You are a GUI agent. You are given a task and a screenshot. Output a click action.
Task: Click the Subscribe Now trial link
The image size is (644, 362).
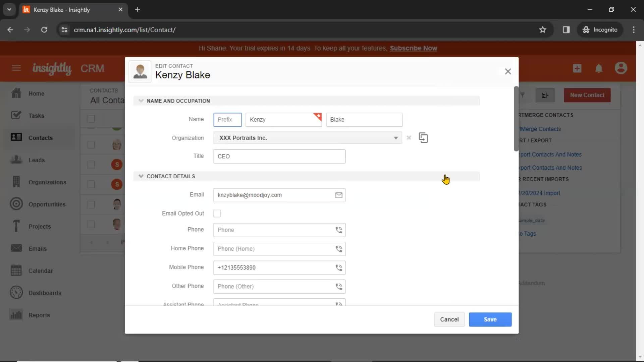[413, 48]
